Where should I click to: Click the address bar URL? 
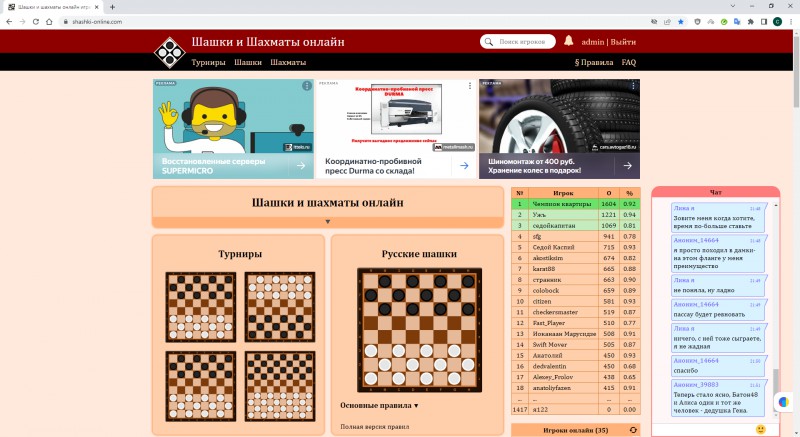[x=97, y=21]
